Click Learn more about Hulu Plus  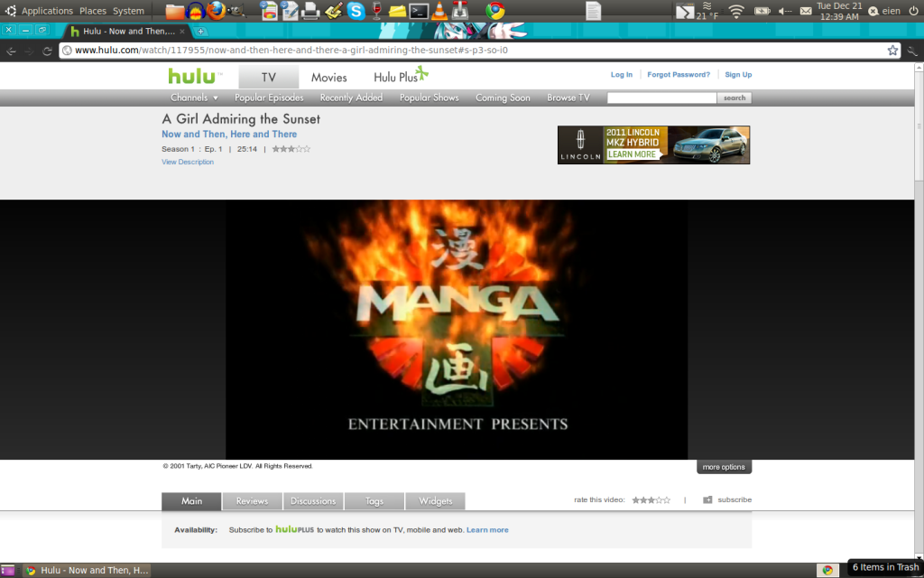[x=487, y=529]
